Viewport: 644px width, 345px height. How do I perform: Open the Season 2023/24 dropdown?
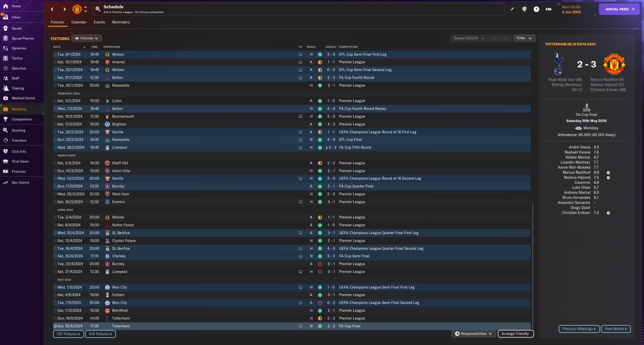[469, 38]
